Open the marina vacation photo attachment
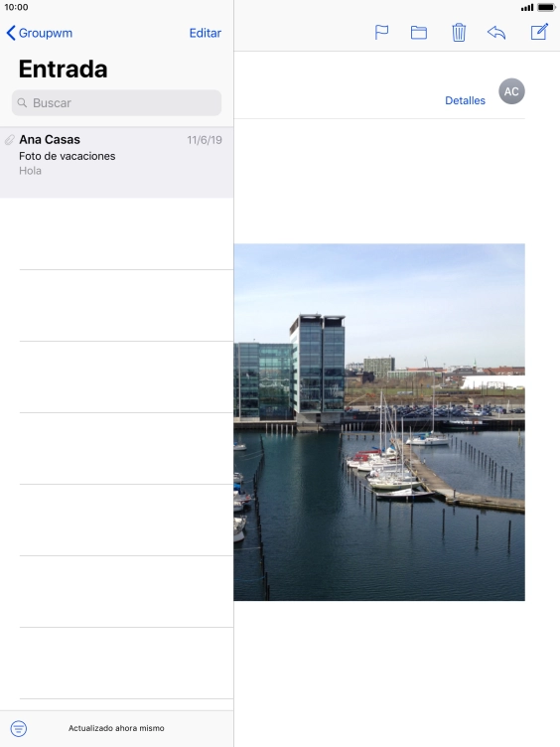Viewport: 560px width, 747px height. click(379, 422)
